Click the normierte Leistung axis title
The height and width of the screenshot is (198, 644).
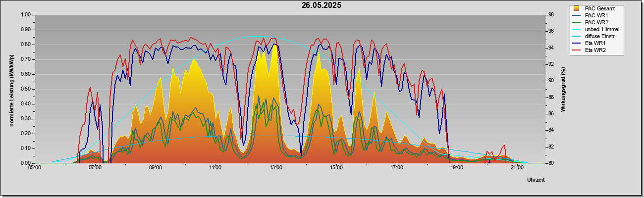click(x=11, y=89)
